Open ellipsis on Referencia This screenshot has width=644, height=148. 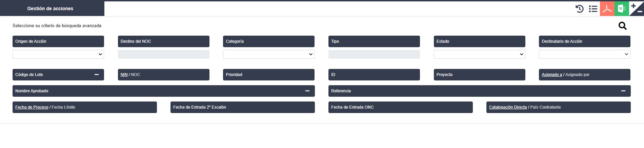623,91
